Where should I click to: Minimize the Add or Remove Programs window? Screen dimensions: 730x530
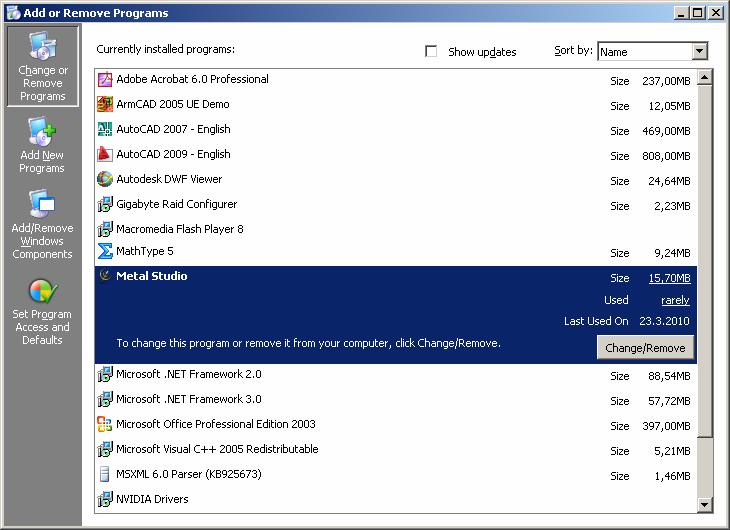682,13
